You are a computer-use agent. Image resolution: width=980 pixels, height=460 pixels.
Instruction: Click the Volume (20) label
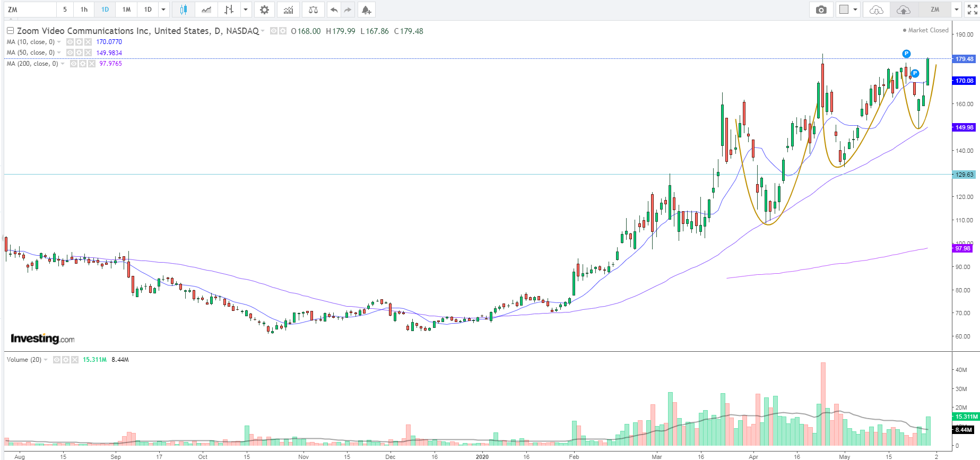click(24, 360)
